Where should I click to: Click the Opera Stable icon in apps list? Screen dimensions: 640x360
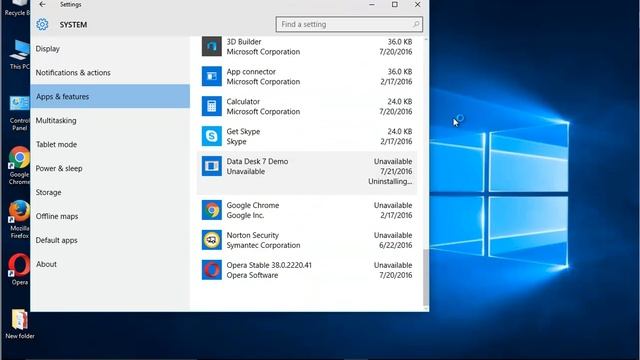(211, 270)
